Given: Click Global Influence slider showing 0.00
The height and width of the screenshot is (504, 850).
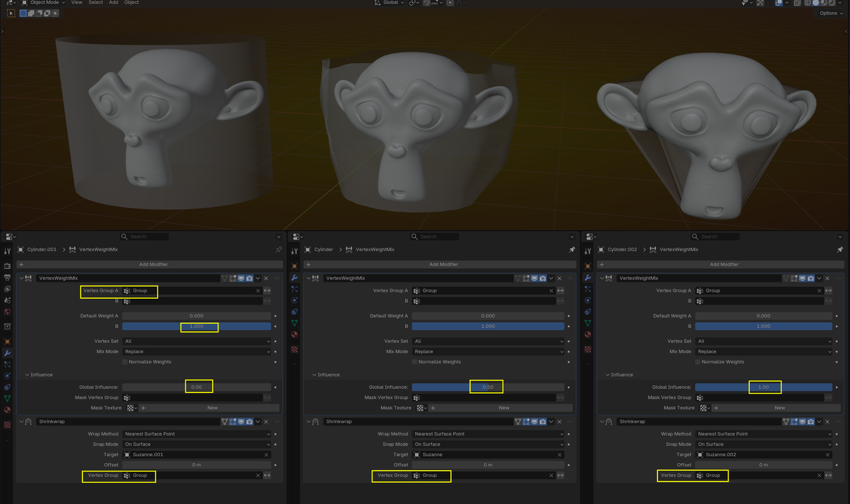Looking at the screenshot, I should tap(197, 387).
